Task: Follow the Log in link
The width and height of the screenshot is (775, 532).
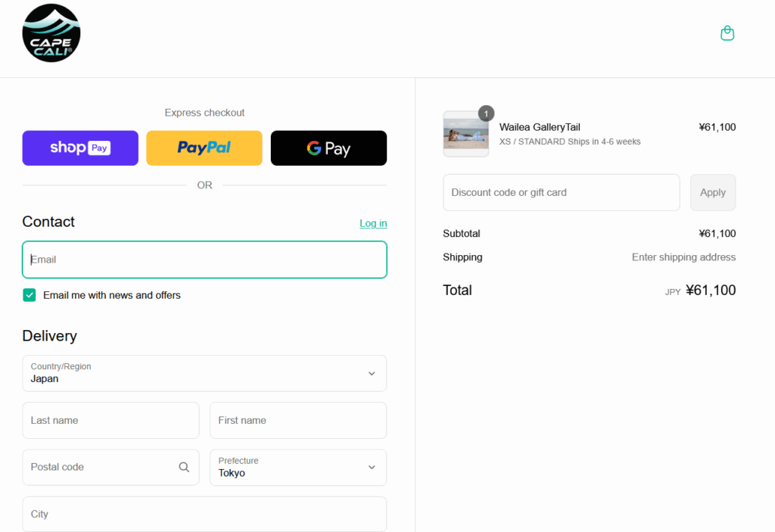Action: pos(373,223)
